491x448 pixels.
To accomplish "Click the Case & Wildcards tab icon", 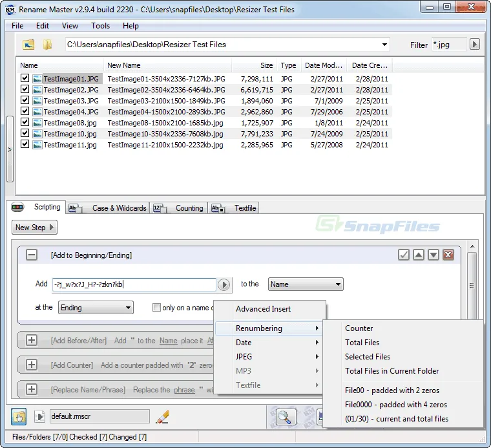I will [75, 208].
